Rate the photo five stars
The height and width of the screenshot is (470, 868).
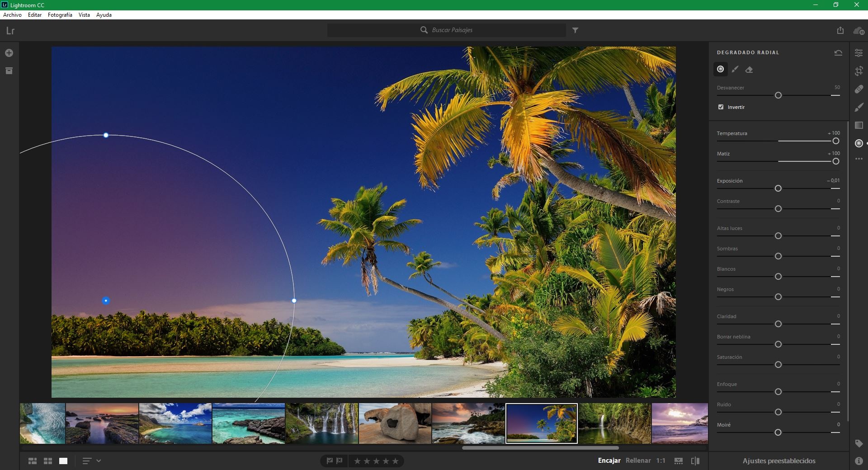(396, 461)
